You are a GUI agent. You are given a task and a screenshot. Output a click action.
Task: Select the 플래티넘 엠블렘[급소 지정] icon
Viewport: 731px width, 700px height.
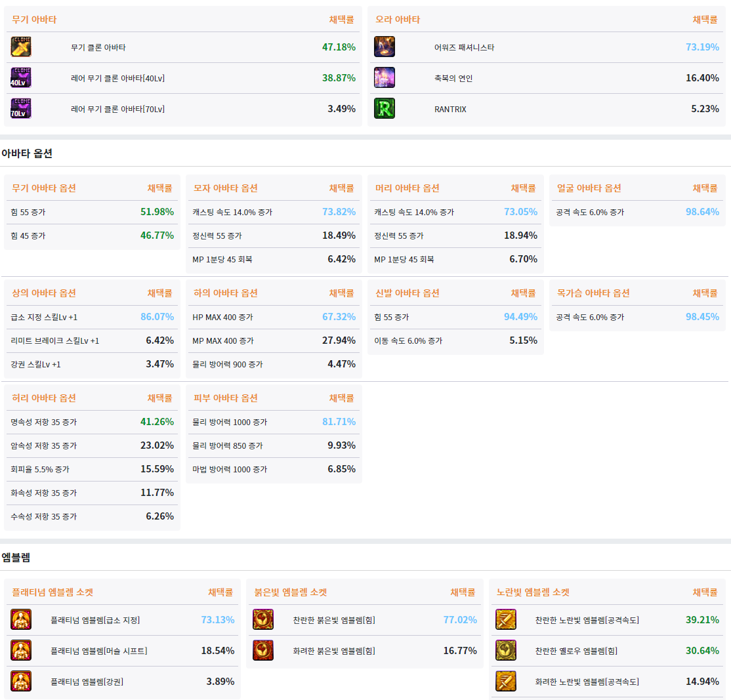point(21,620)
